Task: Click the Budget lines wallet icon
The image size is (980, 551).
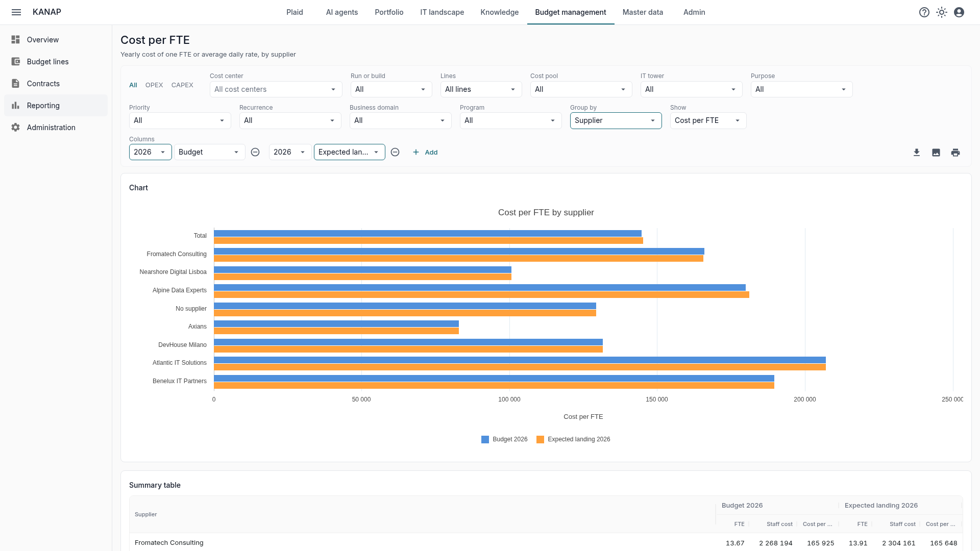Action: click(16, 62)
